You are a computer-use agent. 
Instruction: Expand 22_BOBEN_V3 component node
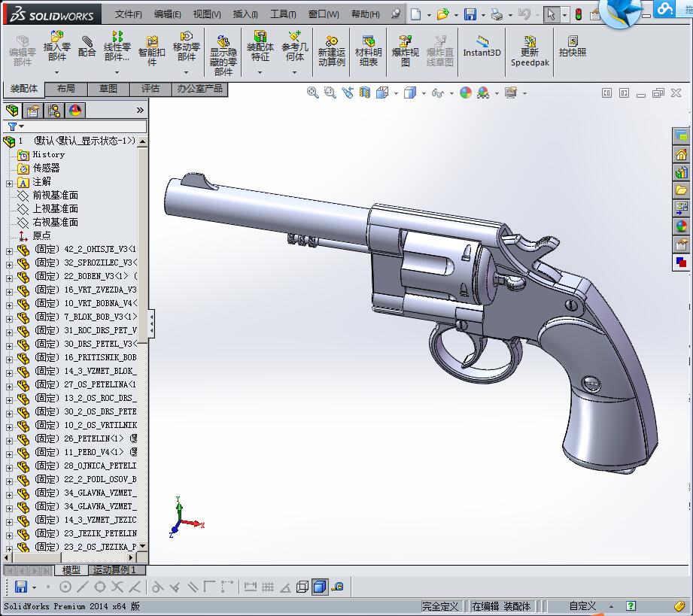9,278
